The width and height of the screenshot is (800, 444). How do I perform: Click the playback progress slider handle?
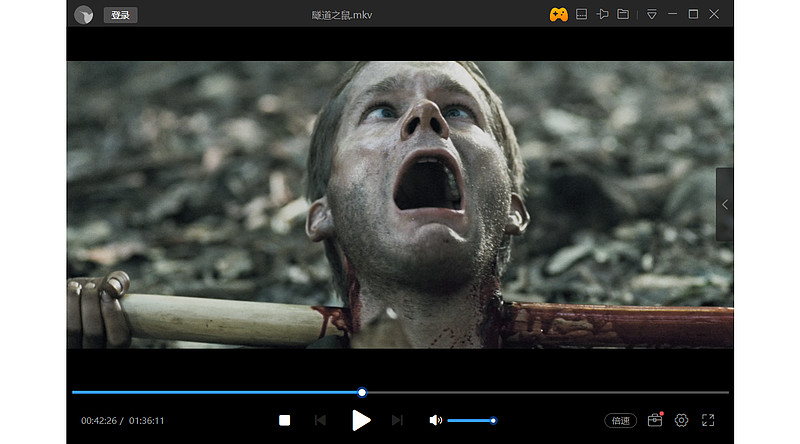pos(362,392)
